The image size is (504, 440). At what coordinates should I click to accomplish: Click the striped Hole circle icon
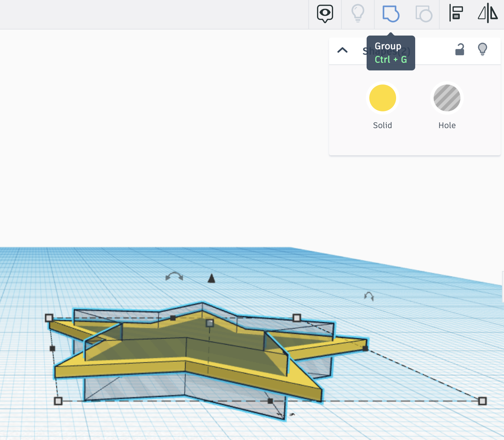click(x=447, y=98)
